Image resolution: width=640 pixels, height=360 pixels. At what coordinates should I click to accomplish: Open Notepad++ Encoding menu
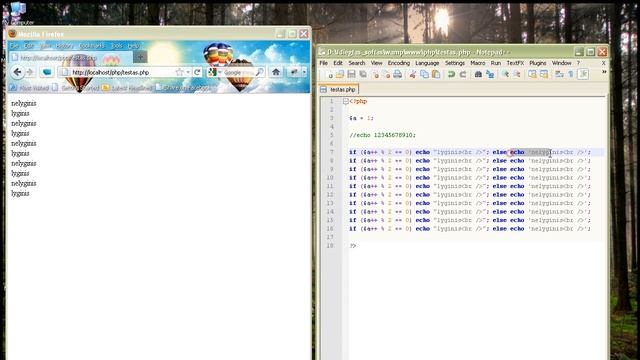click(399, 63)
